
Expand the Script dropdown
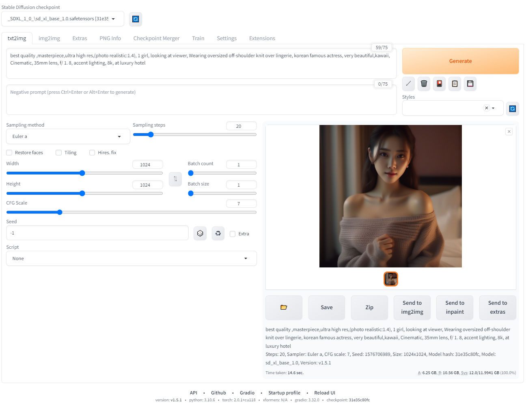click(x=131, y=258)
